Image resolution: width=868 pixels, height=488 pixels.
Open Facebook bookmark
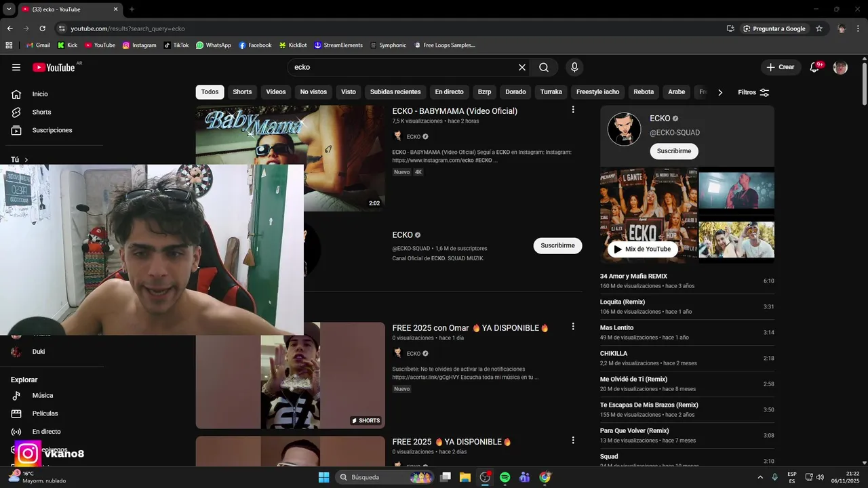point(255,45)
